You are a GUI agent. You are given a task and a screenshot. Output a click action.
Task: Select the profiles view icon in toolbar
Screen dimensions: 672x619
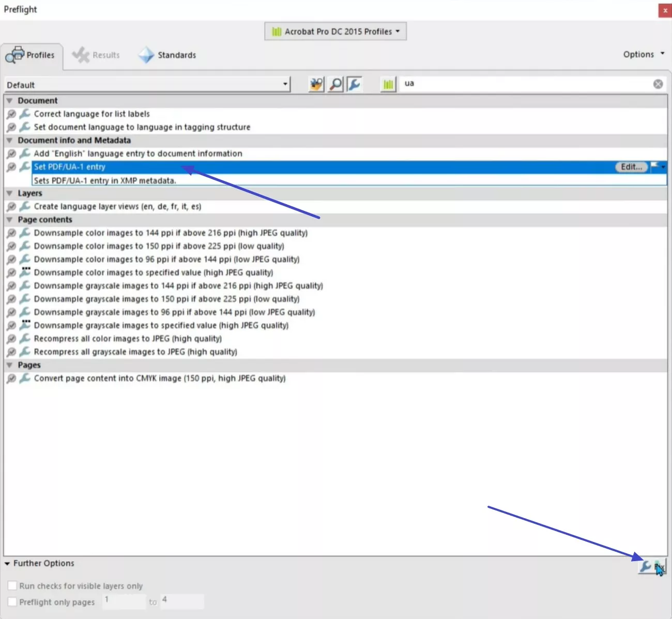[316, 84]
